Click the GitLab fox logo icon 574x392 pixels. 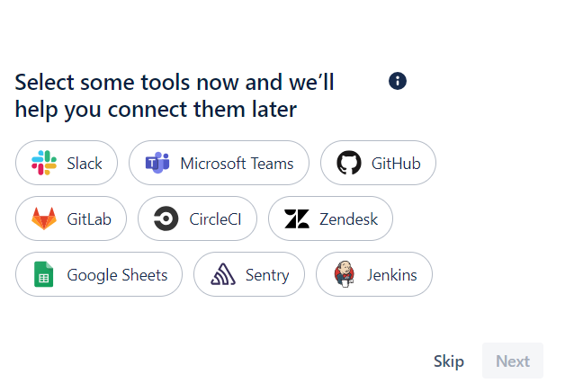pyautogui.click(x=44, y=218)
